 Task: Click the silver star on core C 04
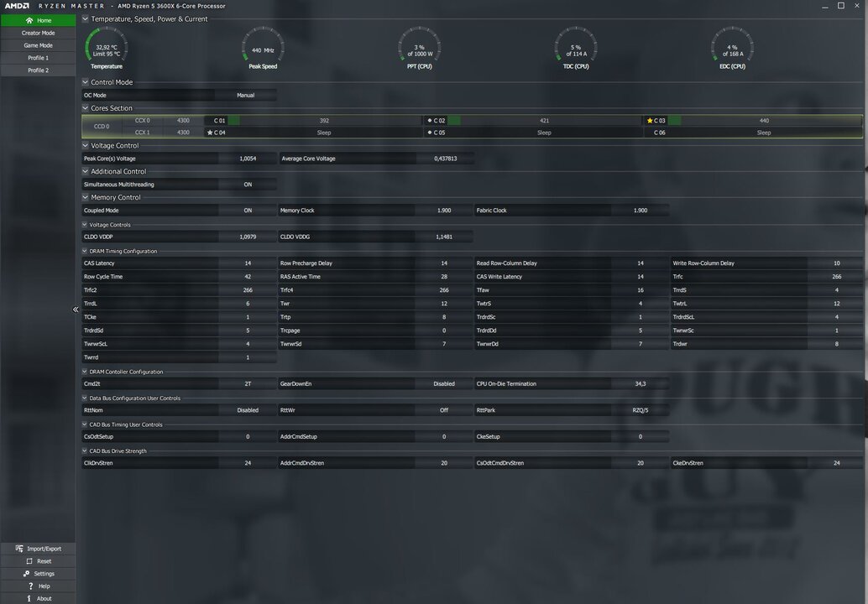tap(209, 133)
